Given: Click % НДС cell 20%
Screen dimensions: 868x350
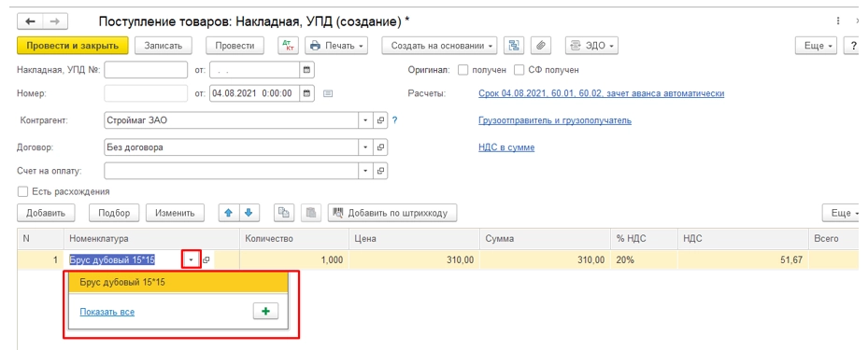Looking at the screenshot, I should point(643,259).
